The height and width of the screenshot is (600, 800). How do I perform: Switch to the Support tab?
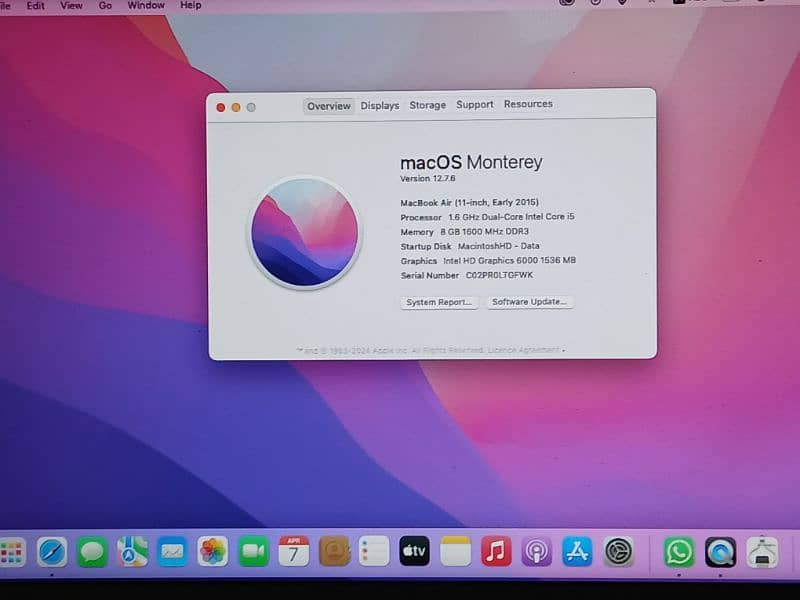pyautogui.click(x=474, y=105)
